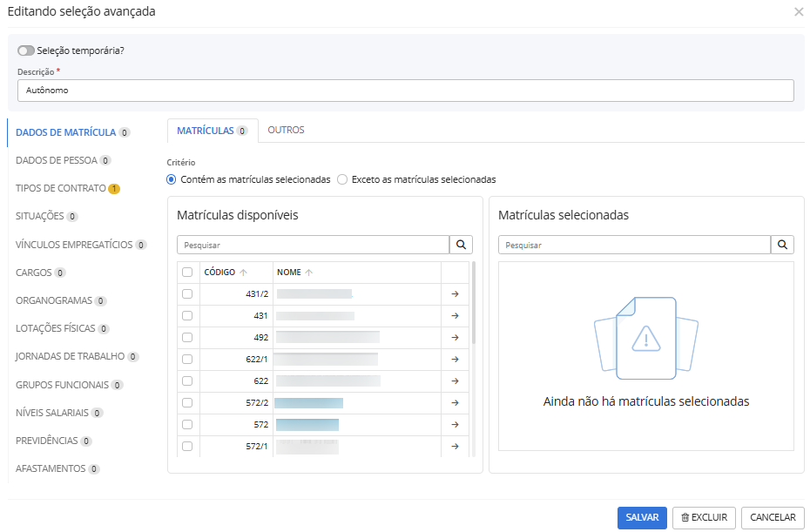Sort by CÓDIGO using its arrow icon
810x532 pixels.
pos(243,273)
